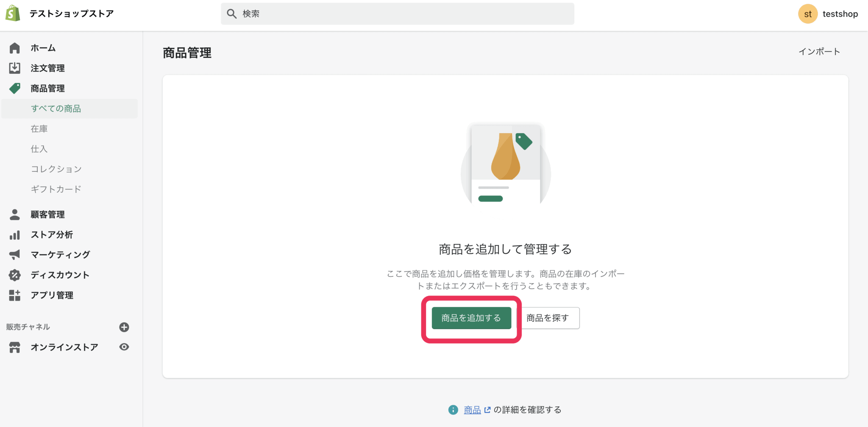Click the インポート link
Viewport: 868px width, 427px height.
(x=819, y=51)
